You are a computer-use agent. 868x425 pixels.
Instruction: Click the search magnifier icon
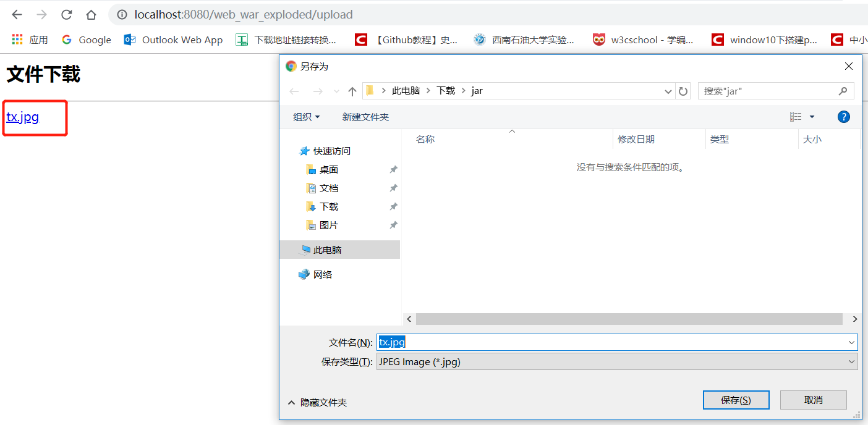843,91
